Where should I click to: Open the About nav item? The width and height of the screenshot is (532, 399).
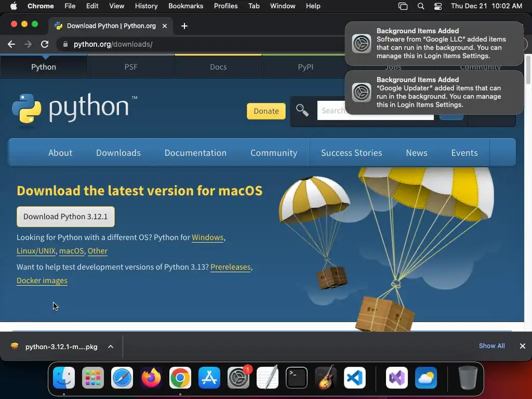click(60, 153)
